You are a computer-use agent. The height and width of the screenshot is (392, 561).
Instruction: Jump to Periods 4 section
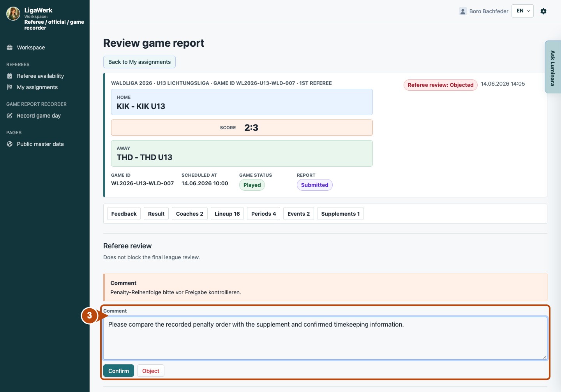263,214
